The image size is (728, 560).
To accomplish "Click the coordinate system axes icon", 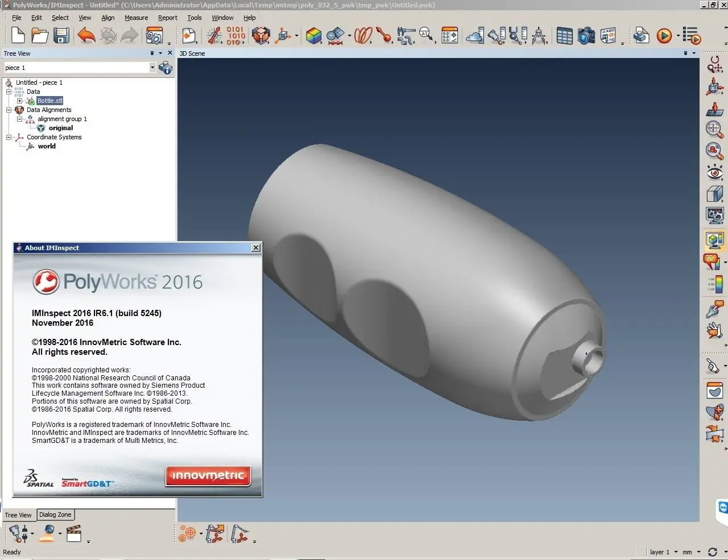I will pyautogui.click(x=283, y=36).
